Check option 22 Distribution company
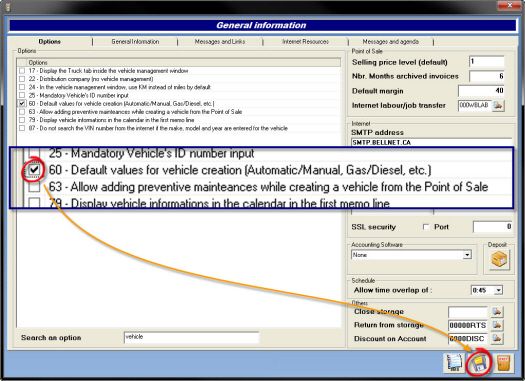 [22, 79]
